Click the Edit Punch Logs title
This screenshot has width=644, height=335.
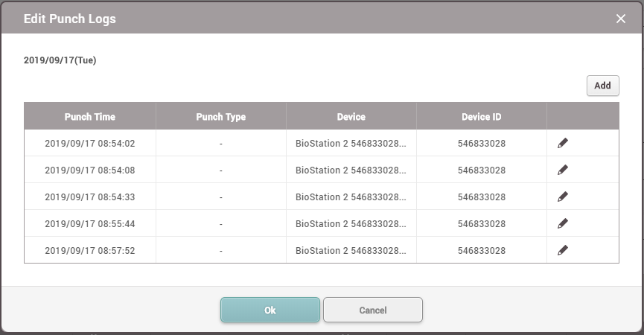70,19
